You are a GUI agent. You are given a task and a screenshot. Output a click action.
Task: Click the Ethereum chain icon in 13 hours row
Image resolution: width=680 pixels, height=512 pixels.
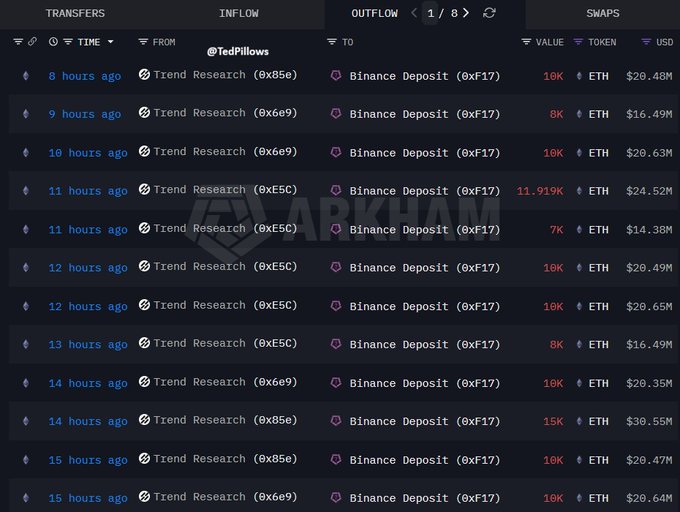point(26,345)
